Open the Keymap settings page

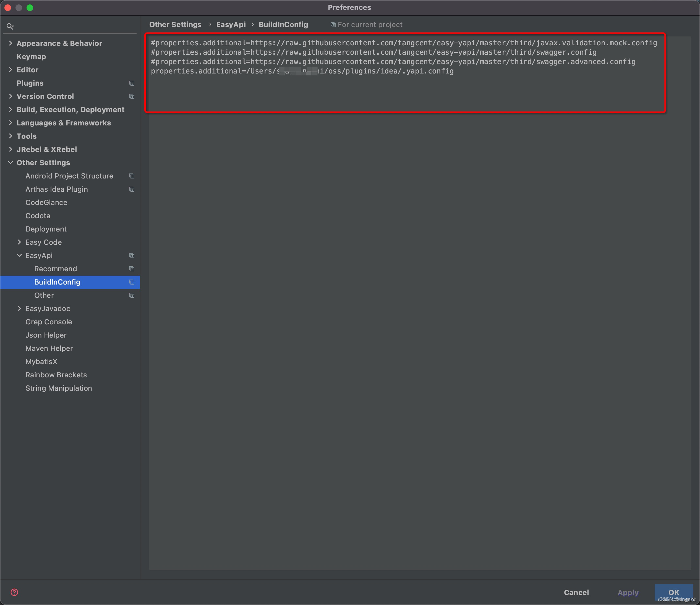[x=31, y=57]
